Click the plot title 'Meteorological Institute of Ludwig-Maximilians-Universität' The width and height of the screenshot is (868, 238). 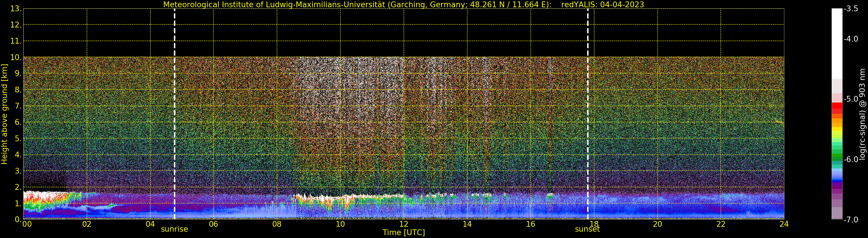pyautogui.click(x=274, y=5)
